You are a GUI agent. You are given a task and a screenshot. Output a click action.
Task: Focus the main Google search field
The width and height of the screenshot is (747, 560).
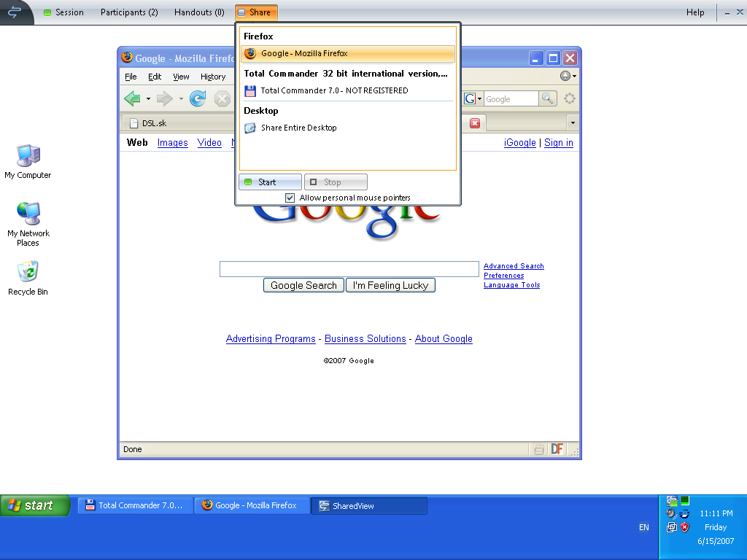[x=349, y=269]
